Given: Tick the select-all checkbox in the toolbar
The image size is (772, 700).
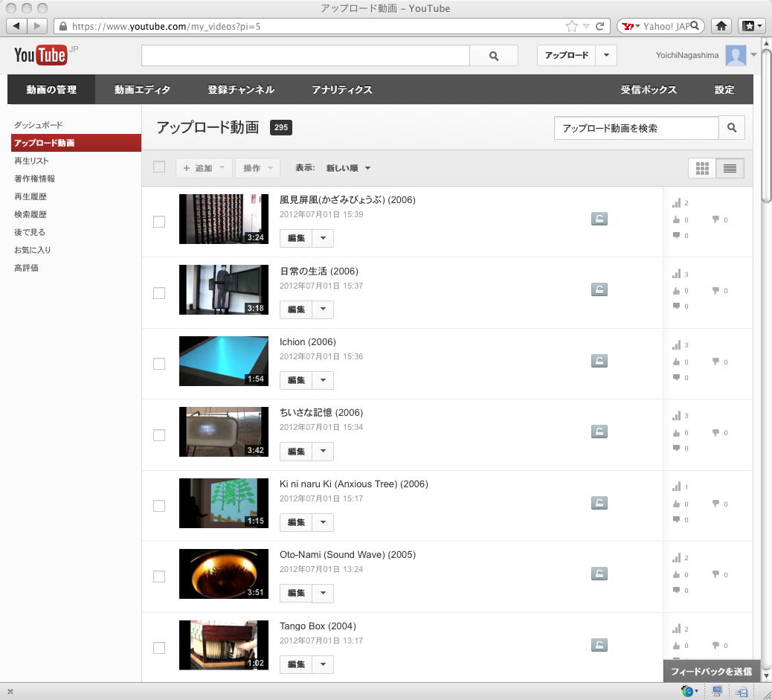Looking at the screenshot, I should 159,167.
